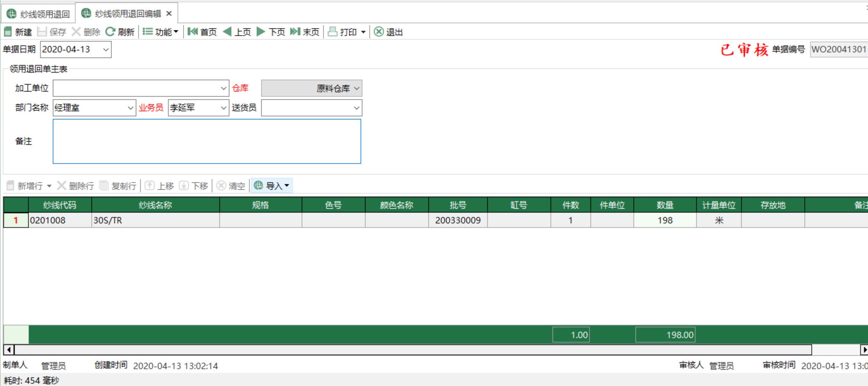Expand the 部门名称 经理室 dropdown
The image size is (868, 386).
tap(130, 108)
